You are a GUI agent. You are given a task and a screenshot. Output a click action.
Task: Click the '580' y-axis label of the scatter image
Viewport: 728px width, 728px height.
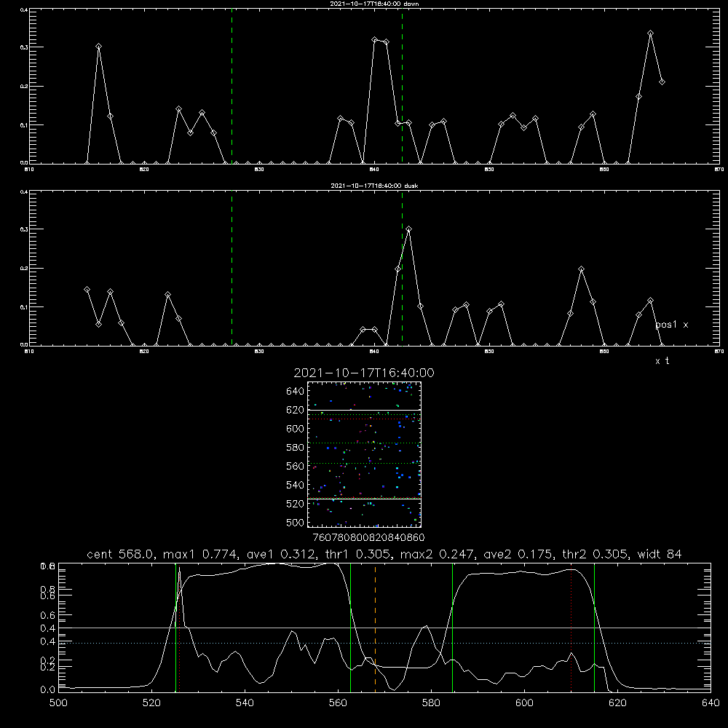[296, 448]
